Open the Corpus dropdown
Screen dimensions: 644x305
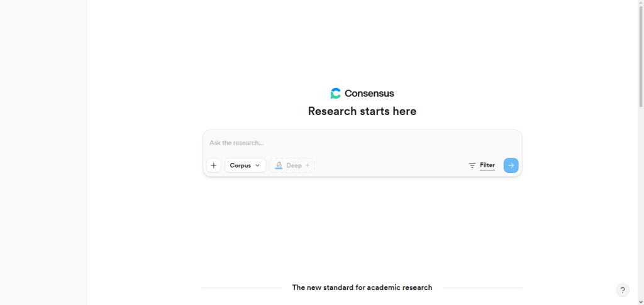click(245, 165)
